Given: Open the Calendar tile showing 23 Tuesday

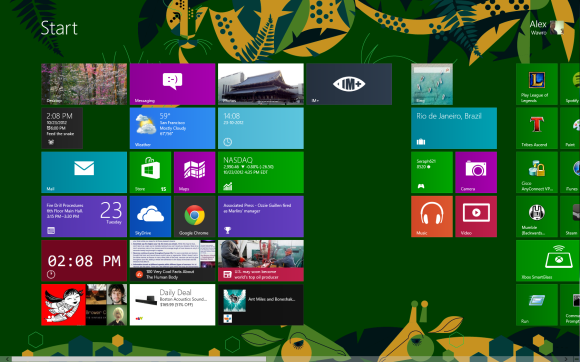Looking at the screenshot, I should pyautogui.click(x=84, y=217).
